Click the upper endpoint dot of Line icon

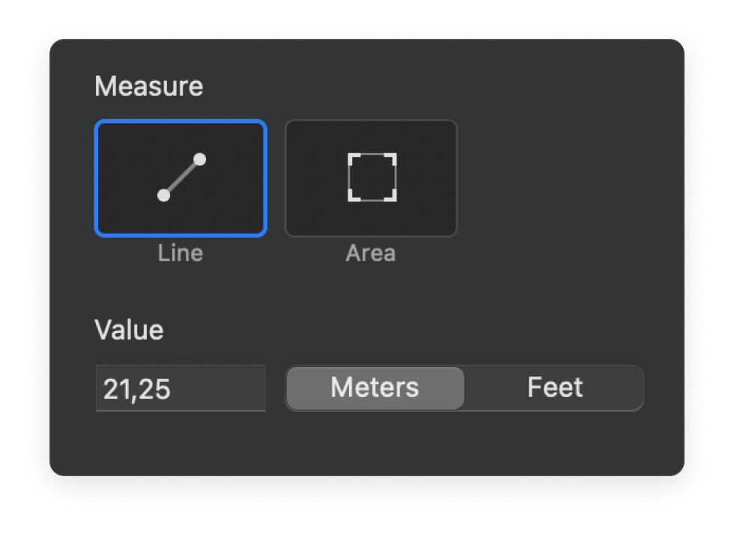coord(199,159)
